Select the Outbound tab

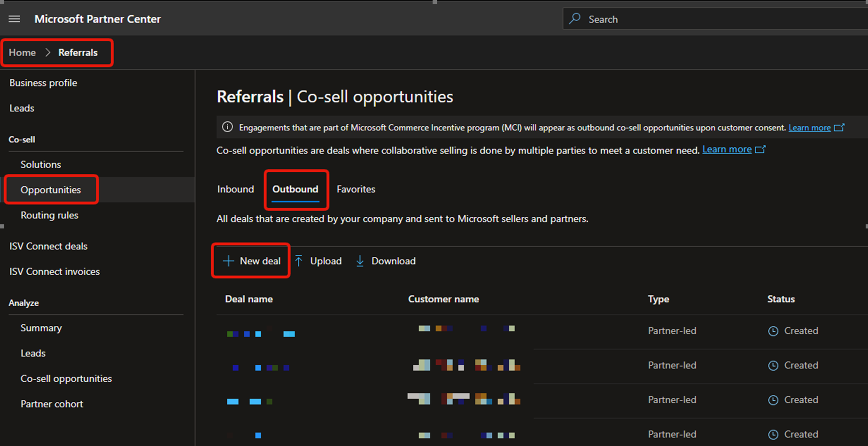(x=295, y=189)
